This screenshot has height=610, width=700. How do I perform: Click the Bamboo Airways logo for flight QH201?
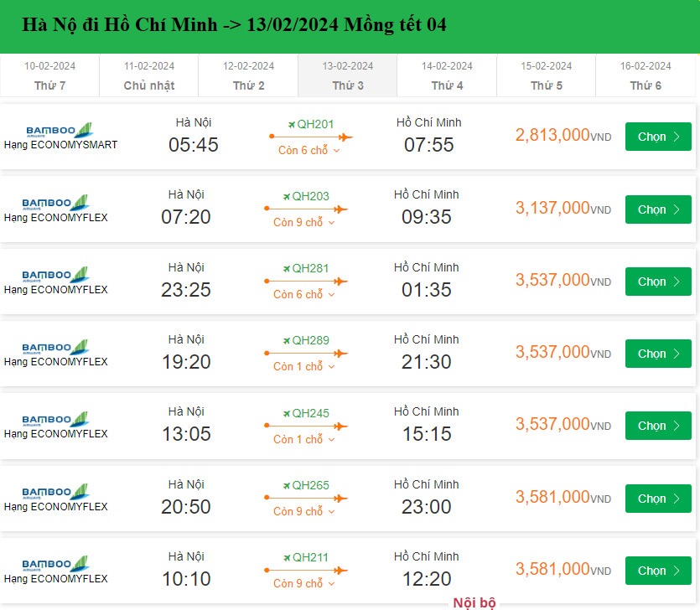[x=58, y=130]
